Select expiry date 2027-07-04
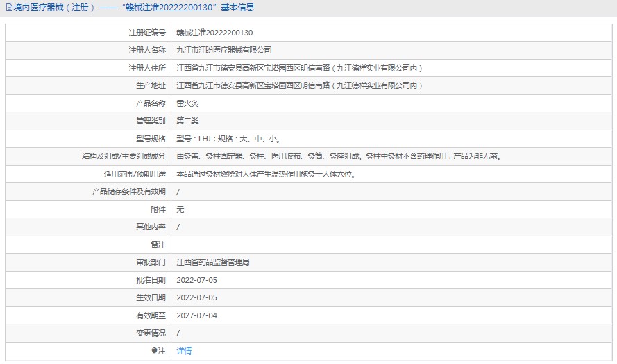The width and height of the screenshot is (617, 364). tap(196, 315)
